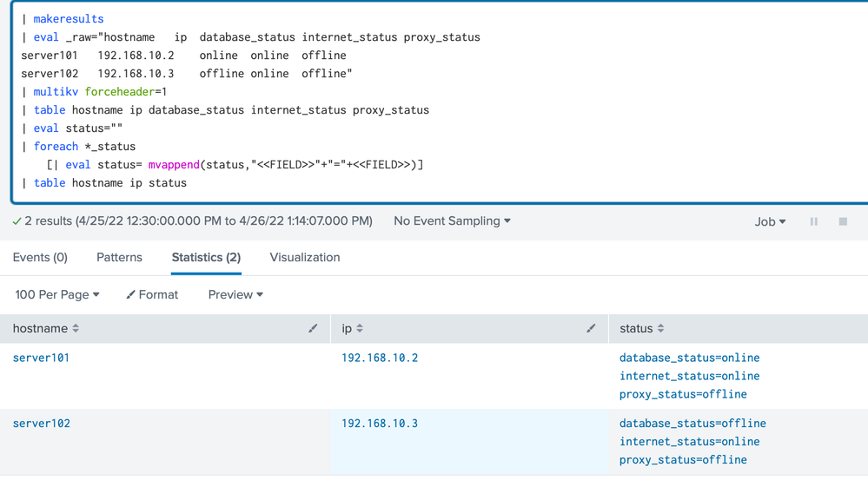The height and width of the screenshot is (500, 868).
Task: Switch to the Events (0) tab
Action: coord(40,257)
